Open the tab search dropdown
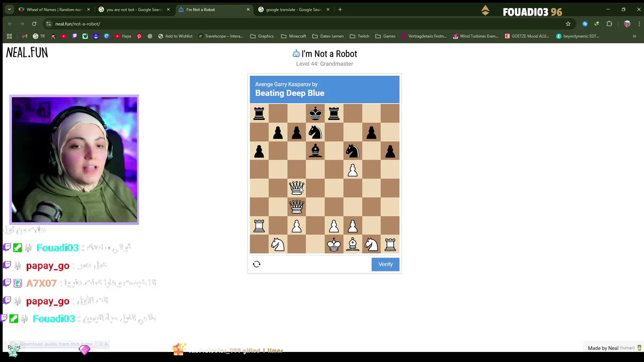 point(9,10)
